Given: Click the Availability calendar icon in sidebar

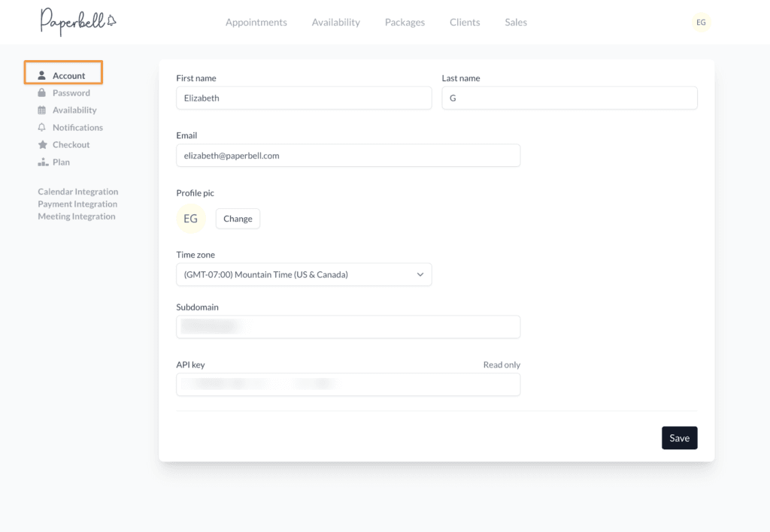Looking at the screenshot, I should pyautogui.click(x=42, y=110).
